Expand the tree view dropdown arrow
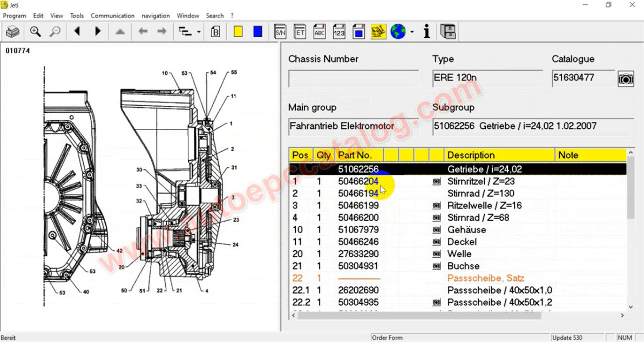 point(199,32)
